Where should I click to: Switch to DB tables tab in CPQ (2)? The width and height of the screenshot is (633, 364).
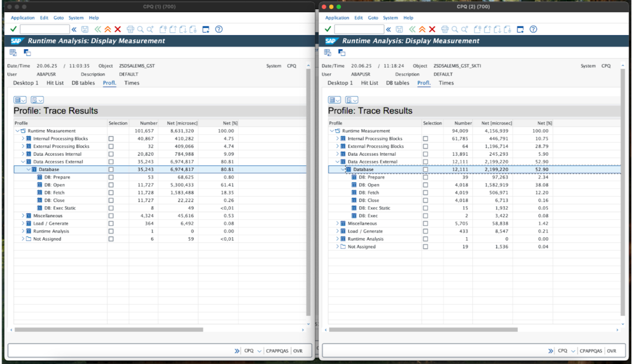[x=398, y=83]
